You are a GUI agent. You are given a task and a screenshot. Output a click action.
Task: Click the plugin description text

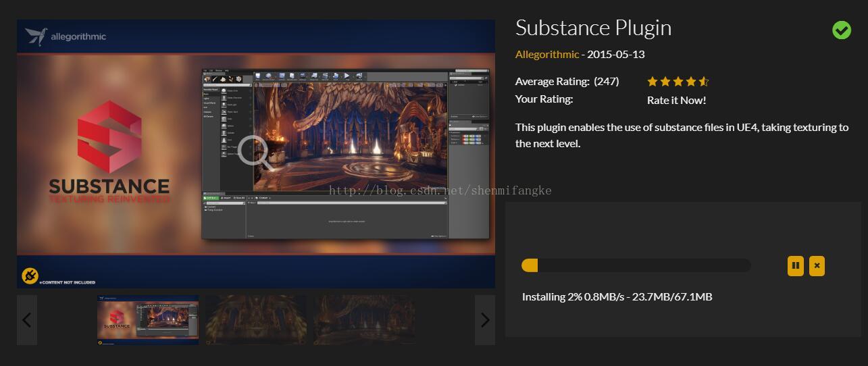682,135
